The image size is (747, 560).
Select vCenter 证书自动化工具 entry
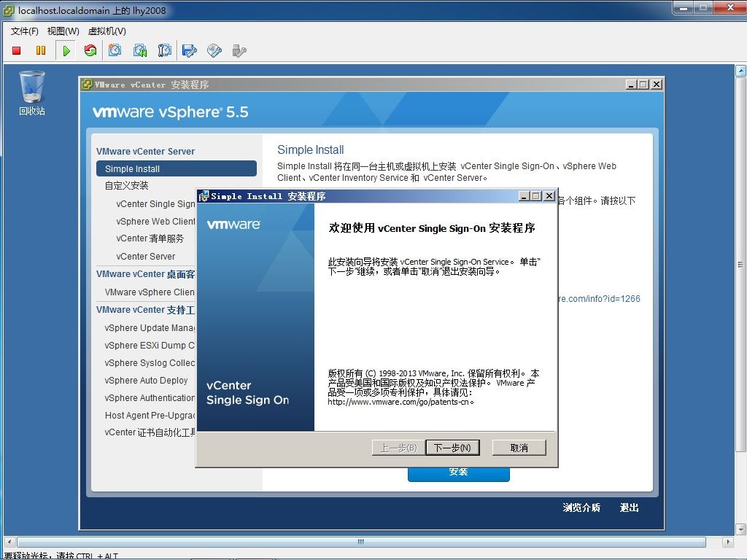click(x=150, y=432)
